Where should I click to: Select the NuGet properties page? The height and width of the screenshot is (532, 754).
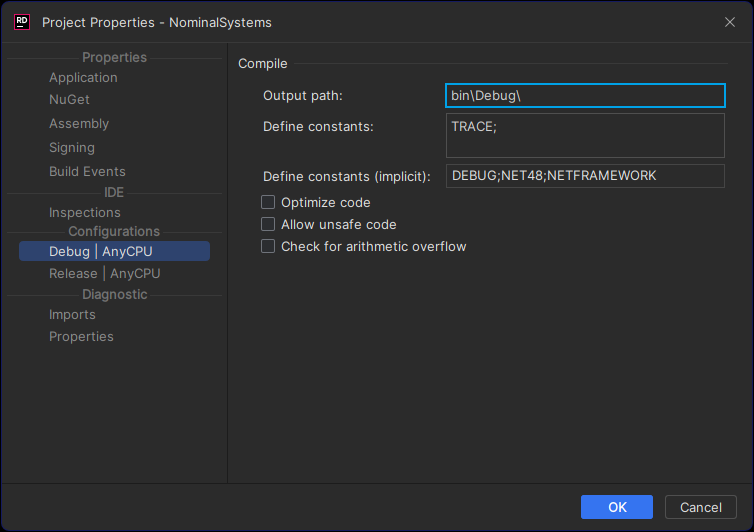(69, 100)
